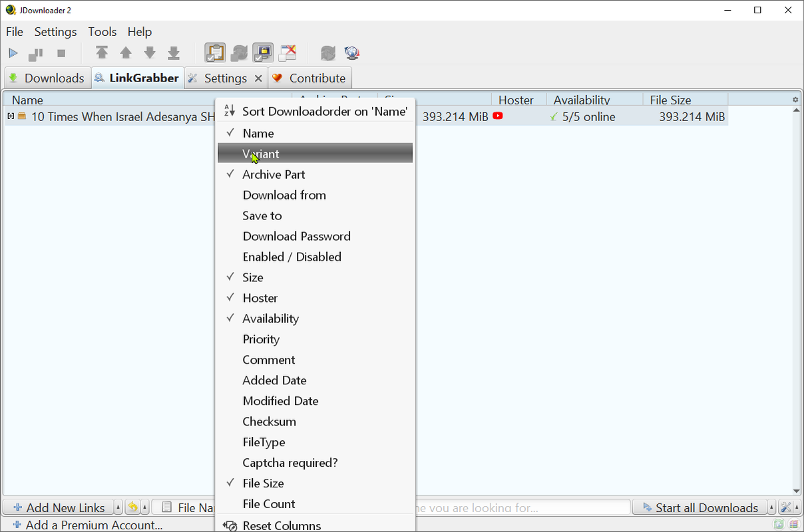Click the Move Down arrow icon

click(x=150, y=53)
